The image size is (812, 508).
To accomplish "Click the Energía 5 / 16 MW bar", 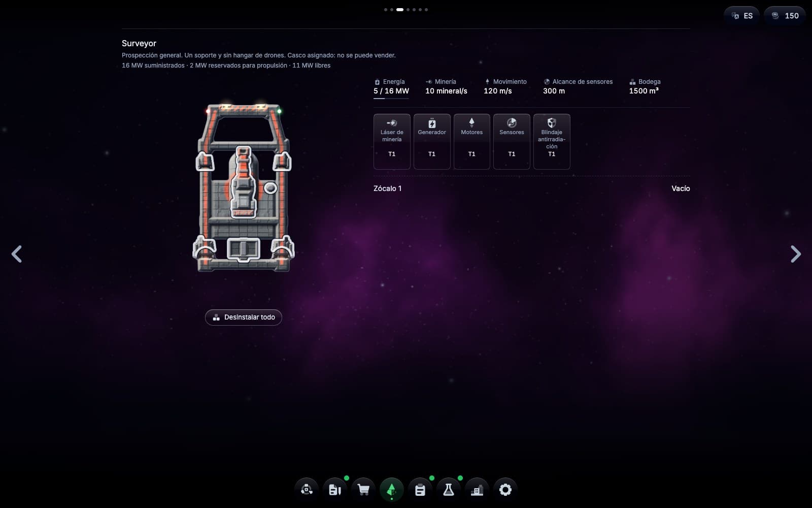I will coord(391,88).
